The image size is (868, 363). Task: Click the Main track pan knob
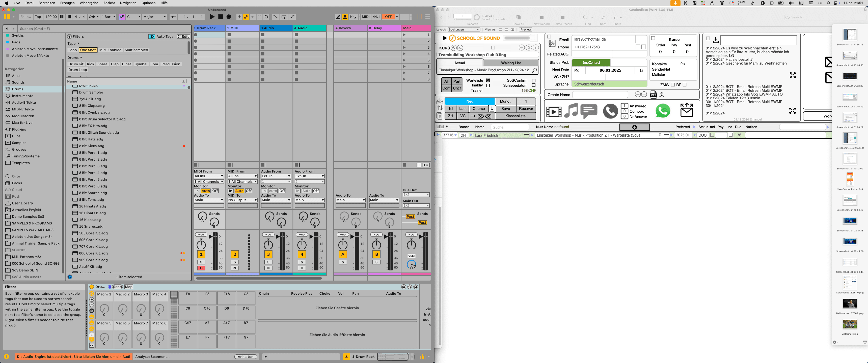[x=411, y=245]
